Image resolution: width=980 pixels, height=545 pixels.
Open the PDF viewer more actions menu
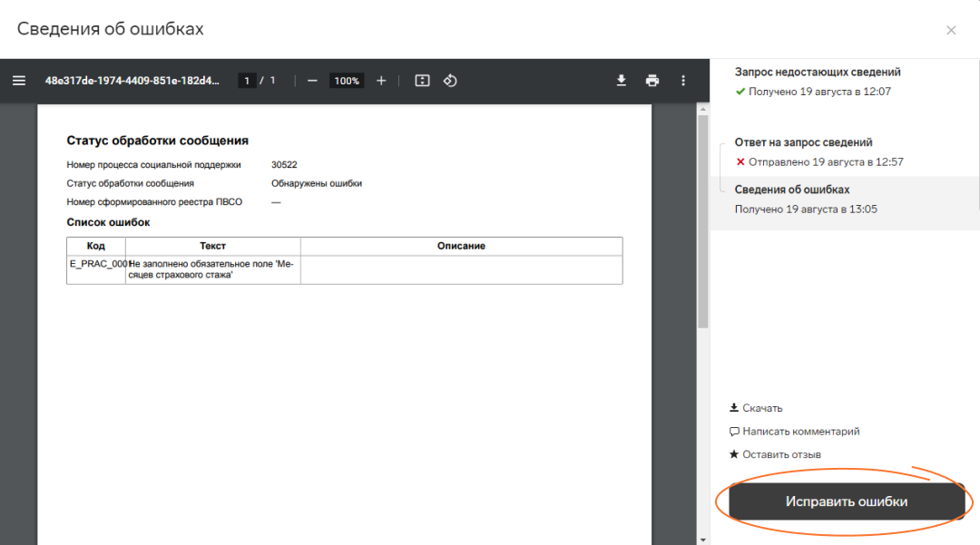[x=683, y=81]
